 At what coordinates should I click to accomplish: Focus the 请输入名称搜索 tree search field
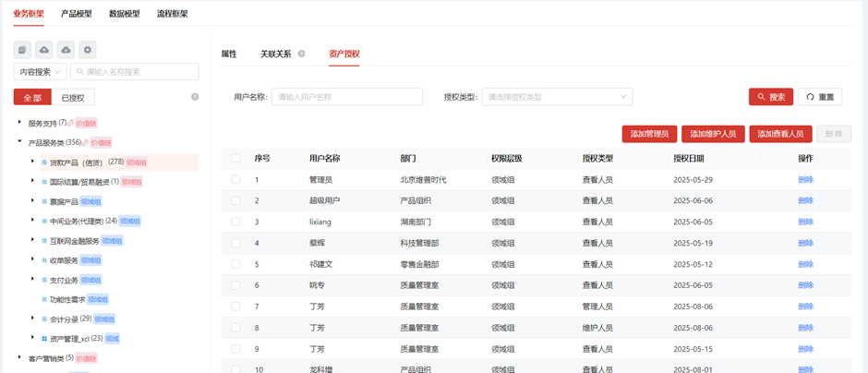pyautogui.click(x=135, y=71)
